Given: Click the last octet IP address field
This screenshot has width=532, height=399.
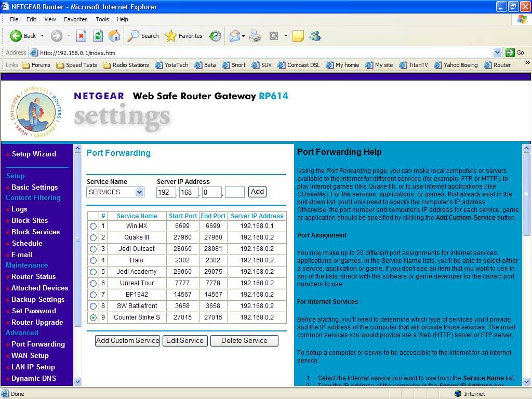Looking at the screenshot, I should pyautogui.click(x=234, y=192).
